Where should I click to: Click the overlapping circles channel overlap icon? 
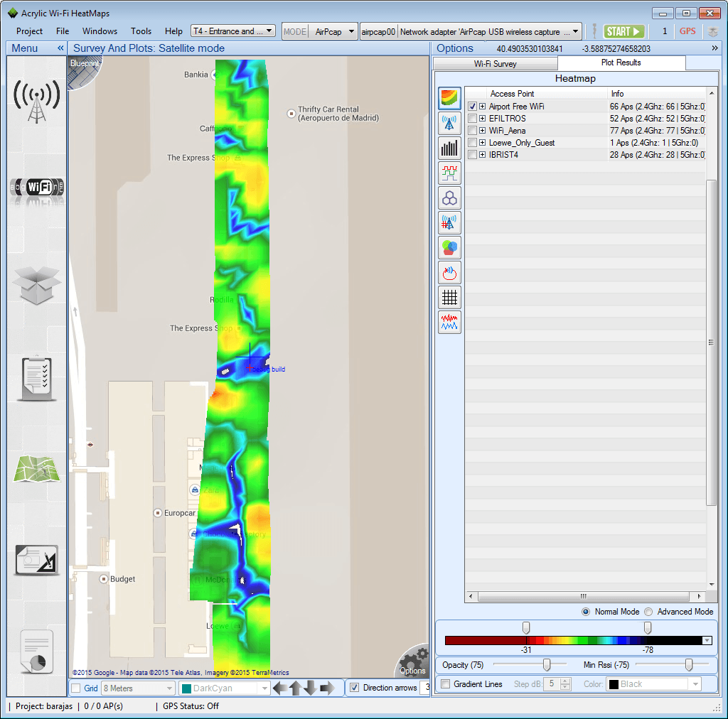pos(449,247)
